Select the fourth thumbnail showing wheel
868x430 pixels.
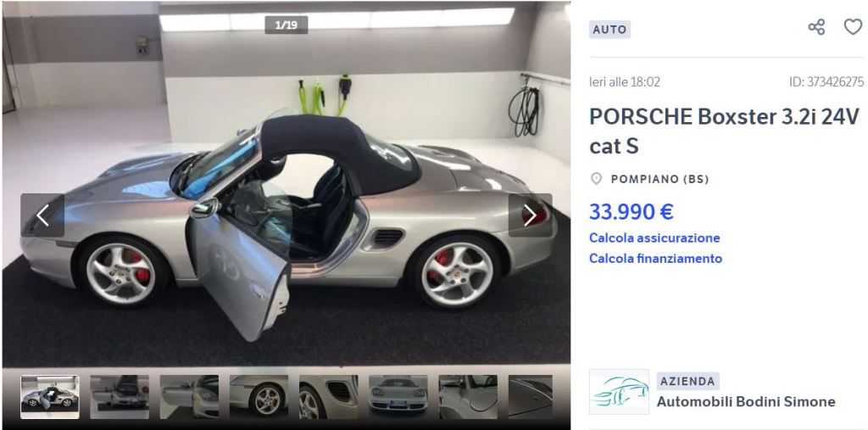click(259, 397)
